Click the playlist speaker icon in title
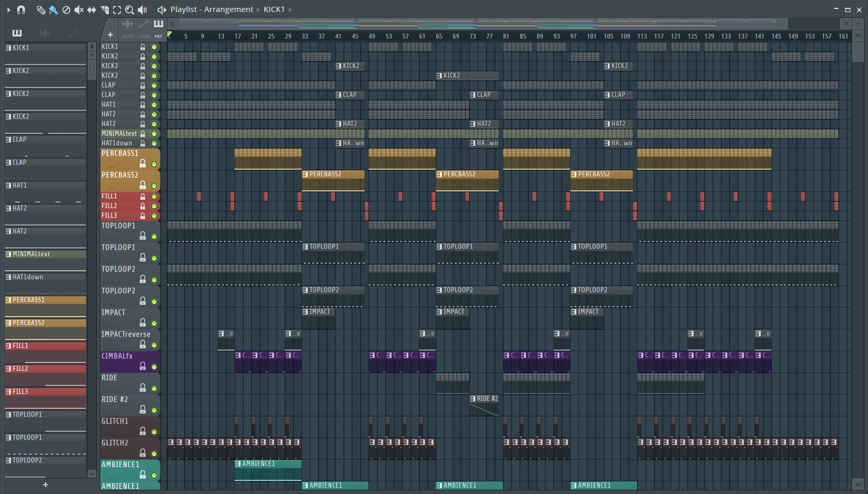 point(162,10)
